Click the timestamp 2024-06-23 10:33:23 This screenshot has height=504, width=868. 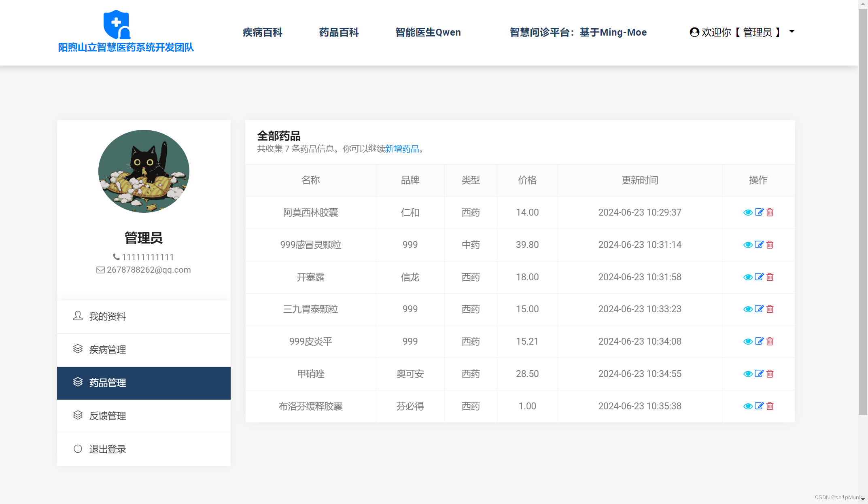(640, 309)
